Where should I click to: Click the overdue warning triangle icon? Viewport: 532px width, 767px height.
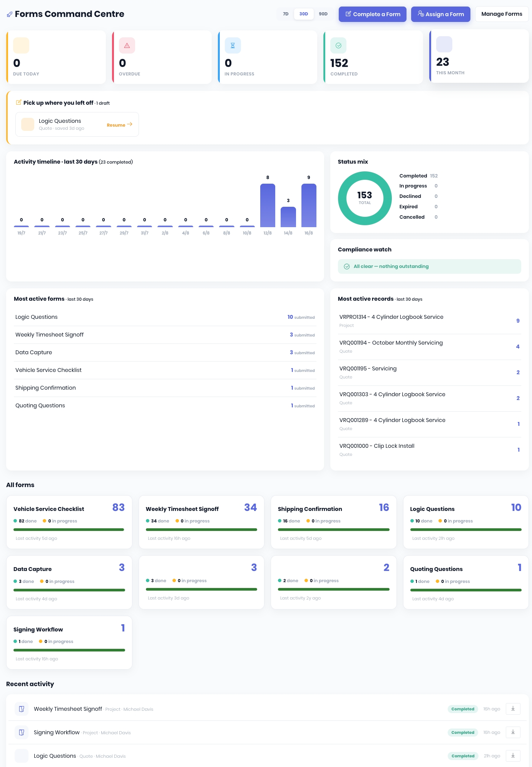pyautogui.click(x=127, y=45)
